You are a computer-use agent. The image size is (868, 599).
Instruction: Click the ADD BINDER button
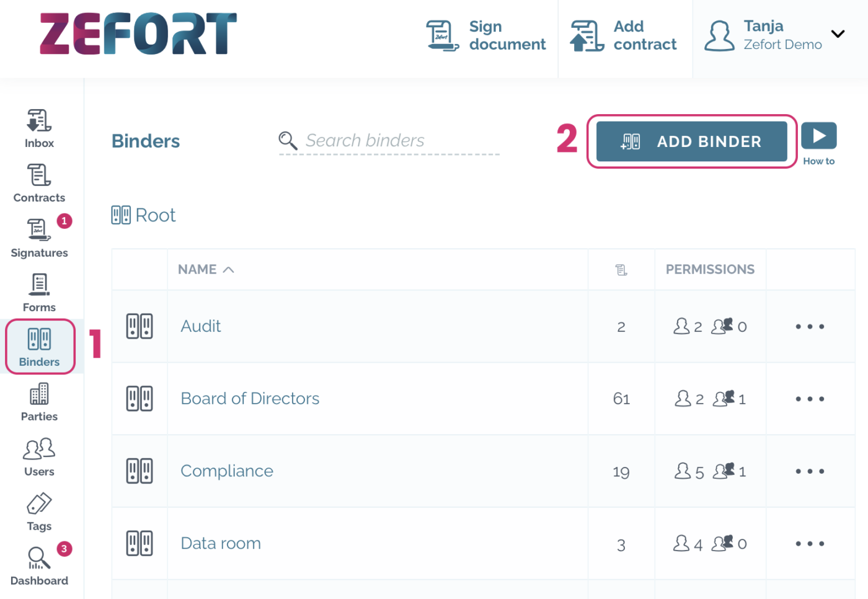pos(691,141)
